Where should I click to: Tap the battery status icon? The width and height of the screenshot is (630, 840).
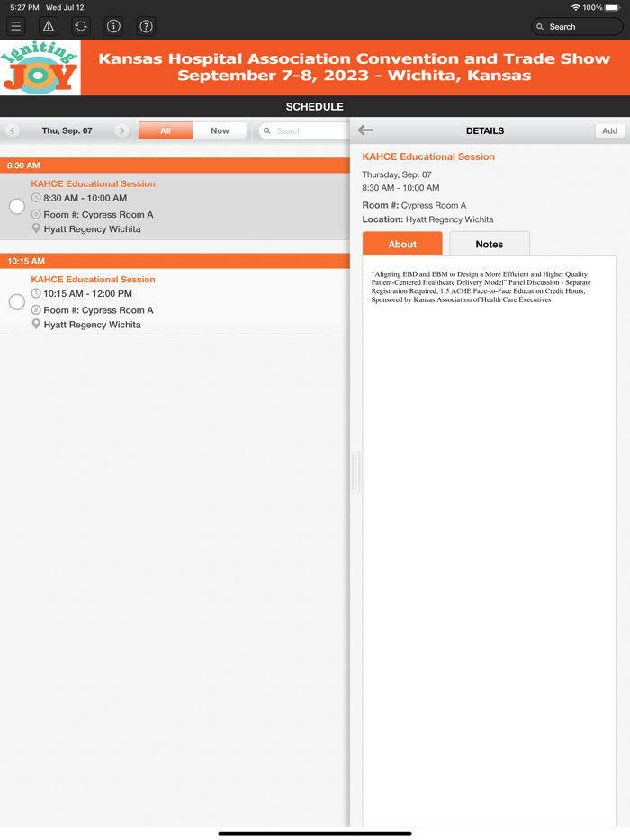click(x=612, y=7)
